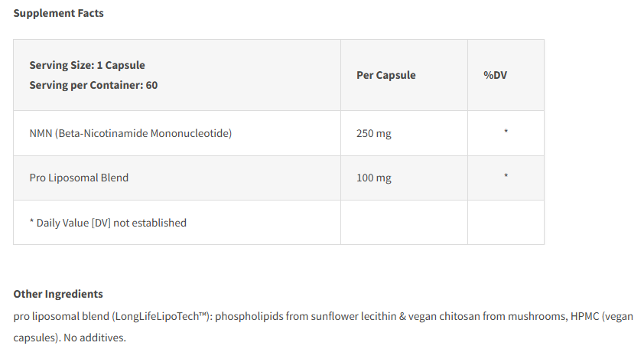Click the asterisk in Pro Liposomal Blend row
Screen dimensions: 644x349
point(506,176)
